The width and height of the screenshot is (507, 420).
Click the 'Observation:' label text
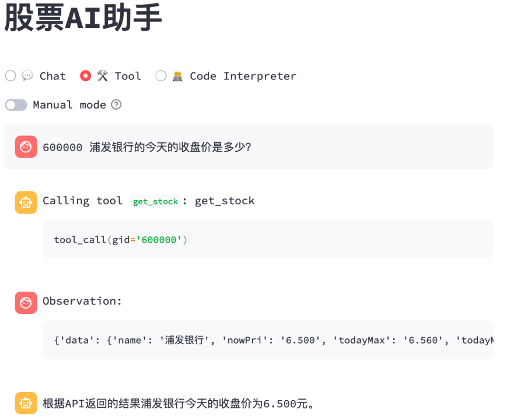coord(82,301)
